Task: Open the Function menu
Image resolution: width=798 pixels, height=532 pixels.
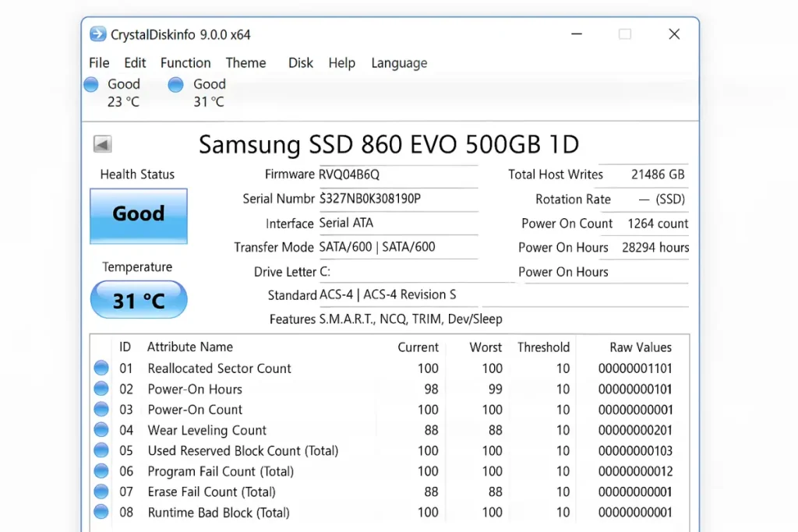Action: click(185, 63)
